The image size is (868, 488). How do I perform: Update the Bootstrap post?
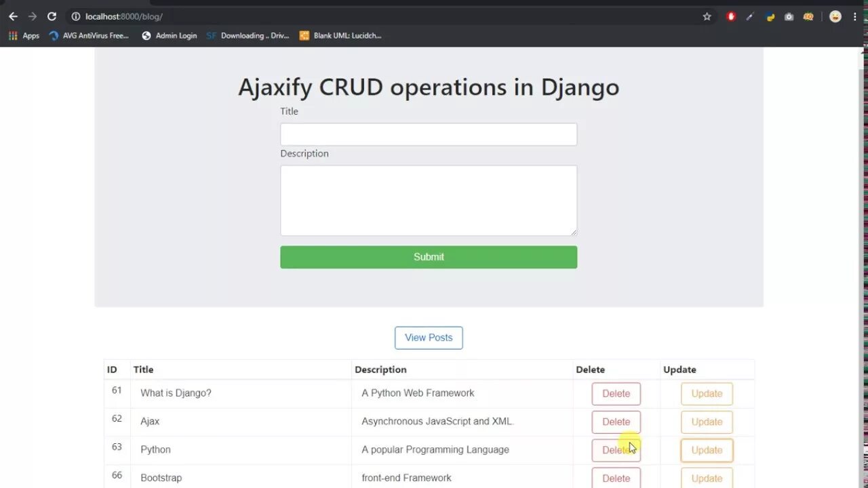[x=707, y=478]
